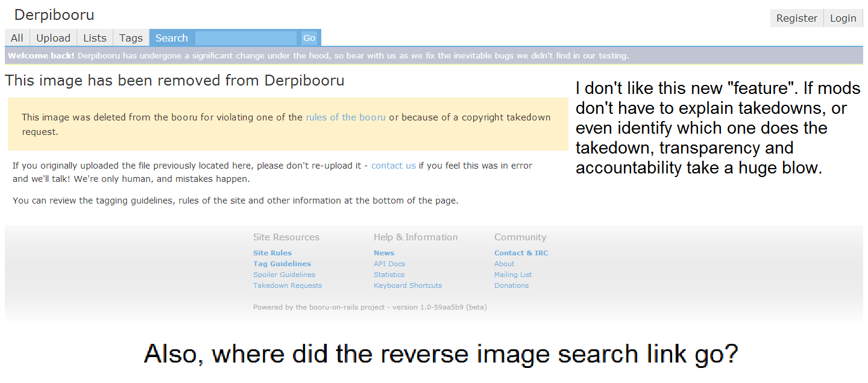Open the Tags tab

131,38
